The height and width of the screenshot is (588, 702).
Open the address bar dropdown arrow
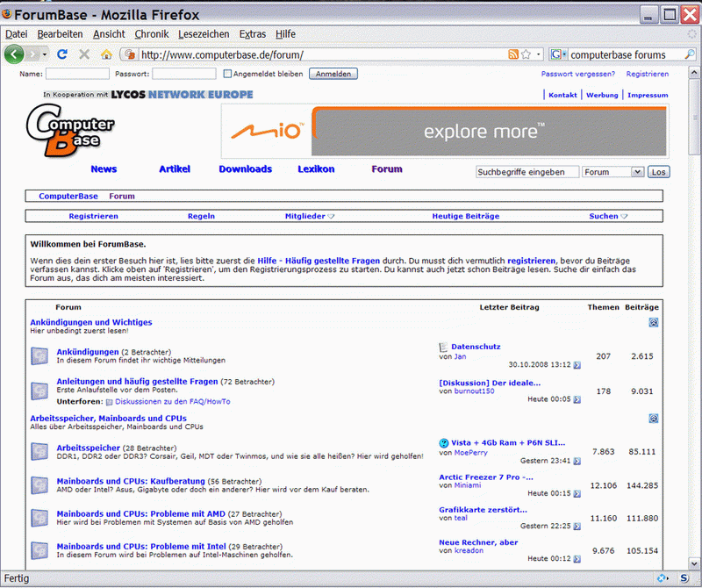[x=539, y=54]
